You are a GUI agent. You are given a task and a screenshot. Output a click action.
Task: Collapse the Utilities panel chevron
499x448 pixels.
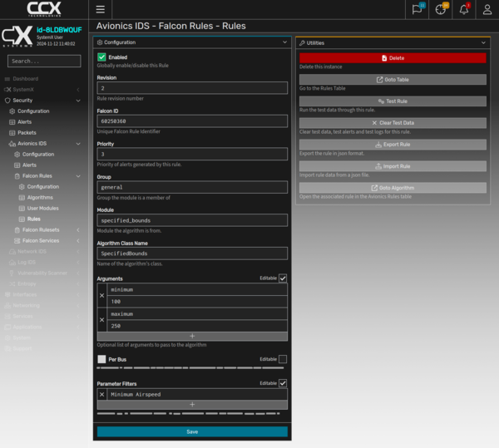(483, 42)
